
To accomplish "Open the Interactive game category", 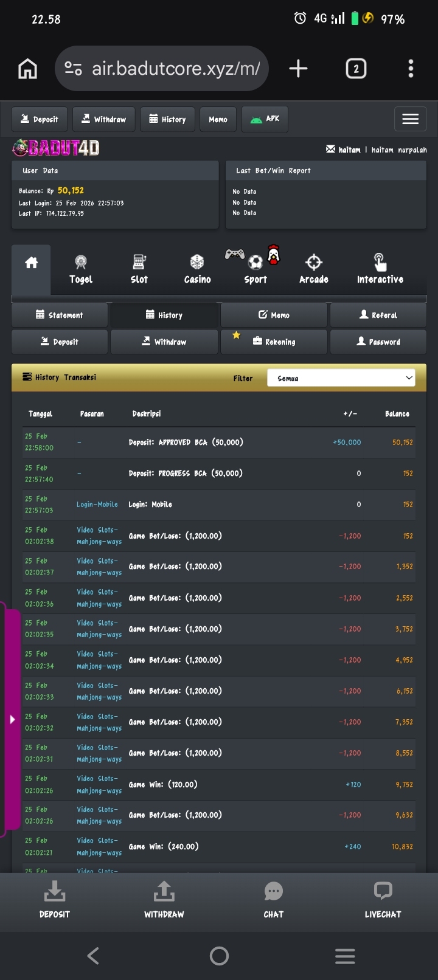I will (380, 270).
